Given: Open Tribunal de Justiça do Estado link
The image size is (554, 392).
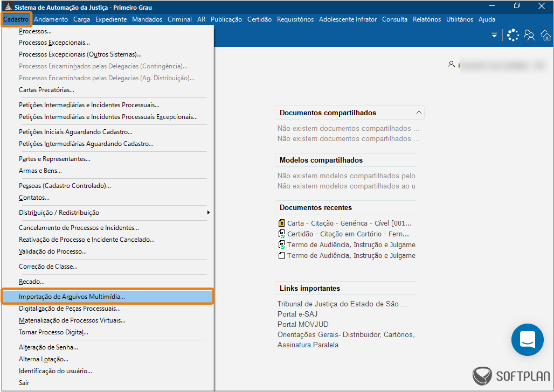Looking at the screenshot, I should pos(342,304).
